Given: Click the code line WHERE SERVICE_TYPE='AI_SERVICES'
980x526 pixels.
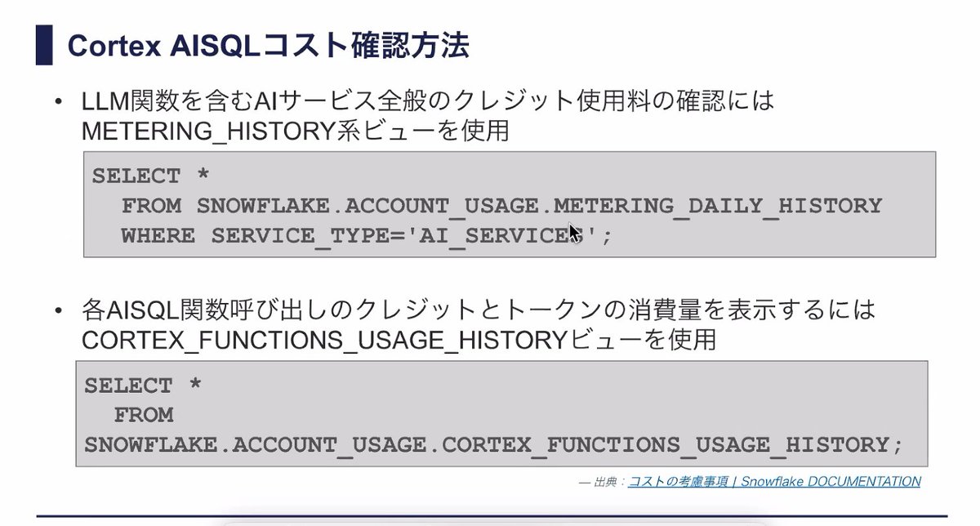Looking at the screenshot, I should coord(367,236).
